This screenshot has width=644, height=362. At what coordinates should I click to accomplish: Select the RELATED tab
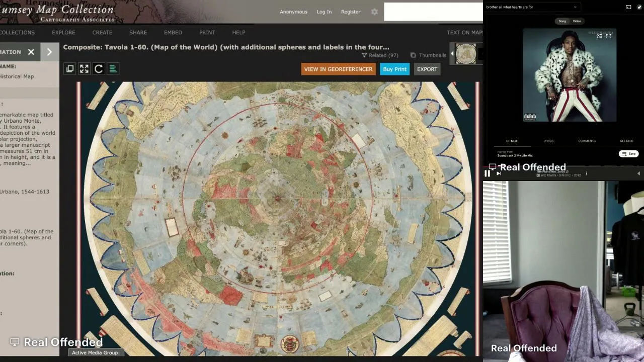[626, 141]
